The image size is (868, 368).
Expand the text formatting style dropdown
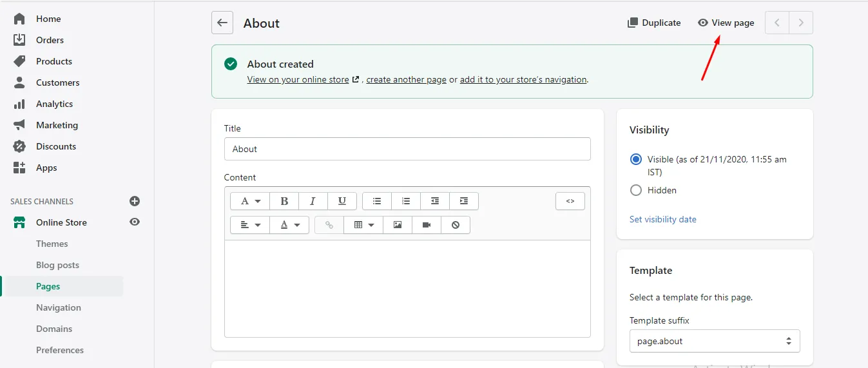(x=250, y=201)
